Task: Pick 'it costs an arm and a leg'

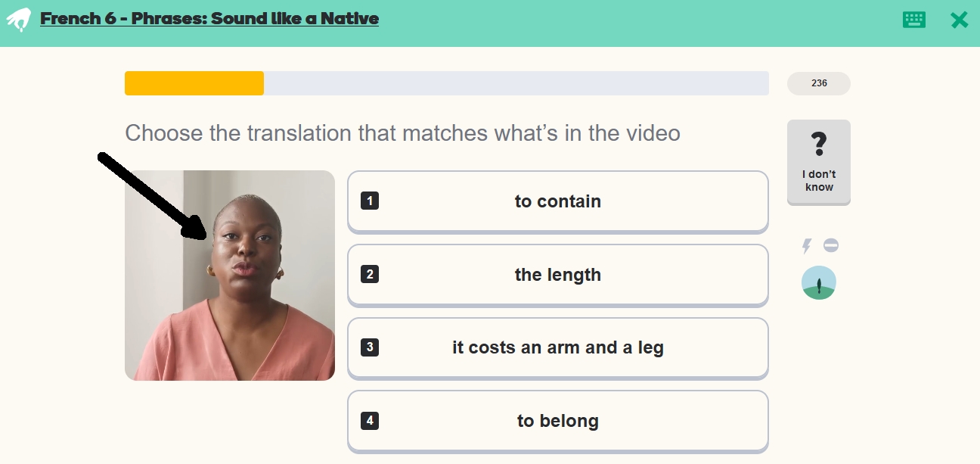Action: (558, 348)
